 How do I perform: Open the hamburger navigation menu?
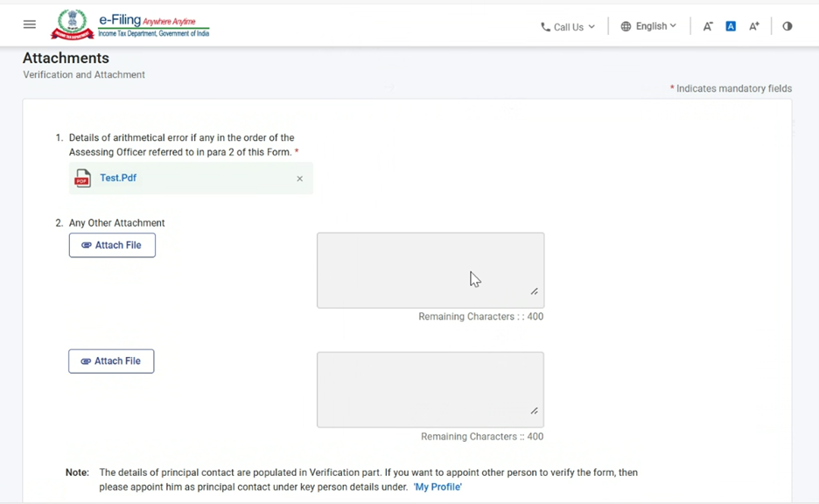pyautogui.click(x=30, y=24)
